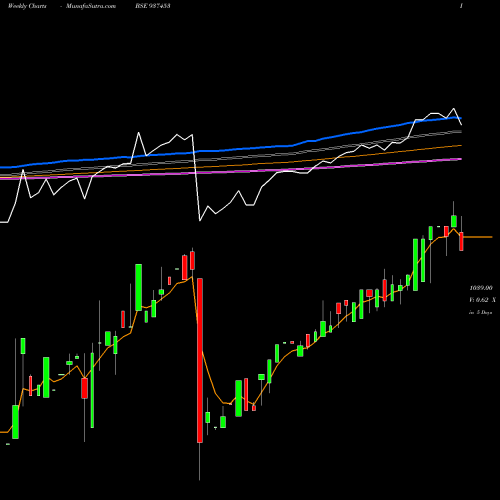
Task: Click the 'V: 0.62 X' volume readout
Action: [482, 300]
